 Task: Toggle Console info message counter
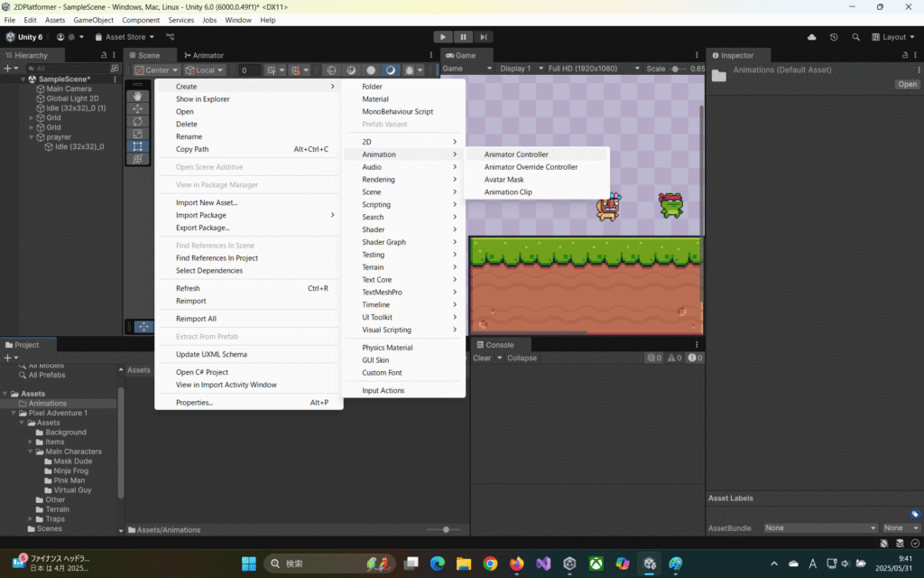(x=654, y=358)
